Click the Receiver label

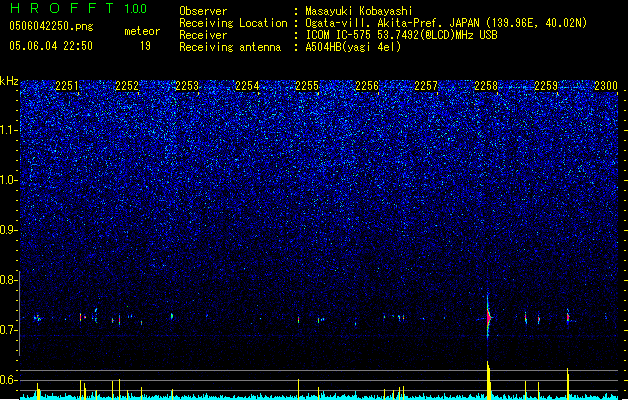(x=203, y=35)
